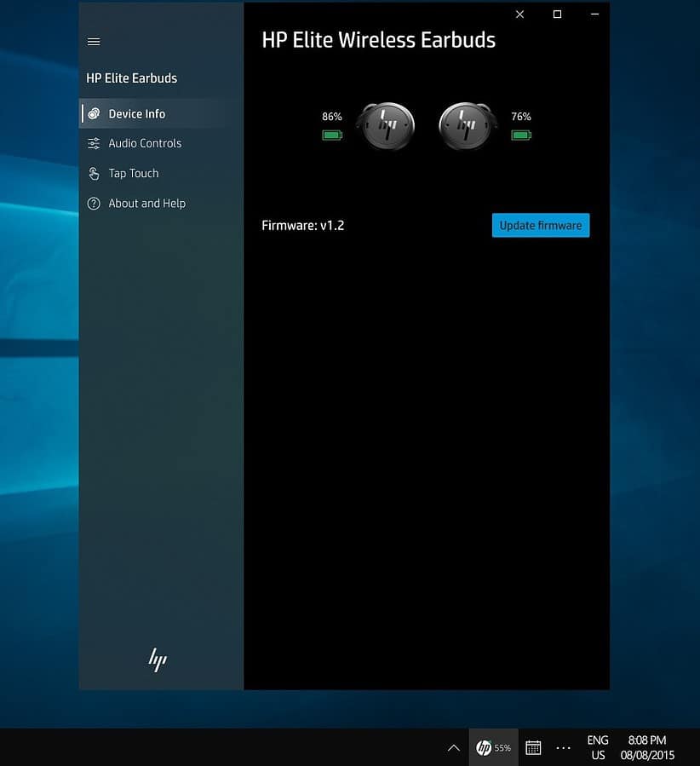Click the ENG US language indicator
The width and height of the screenshot is (700, 766).
click(597, 747)
